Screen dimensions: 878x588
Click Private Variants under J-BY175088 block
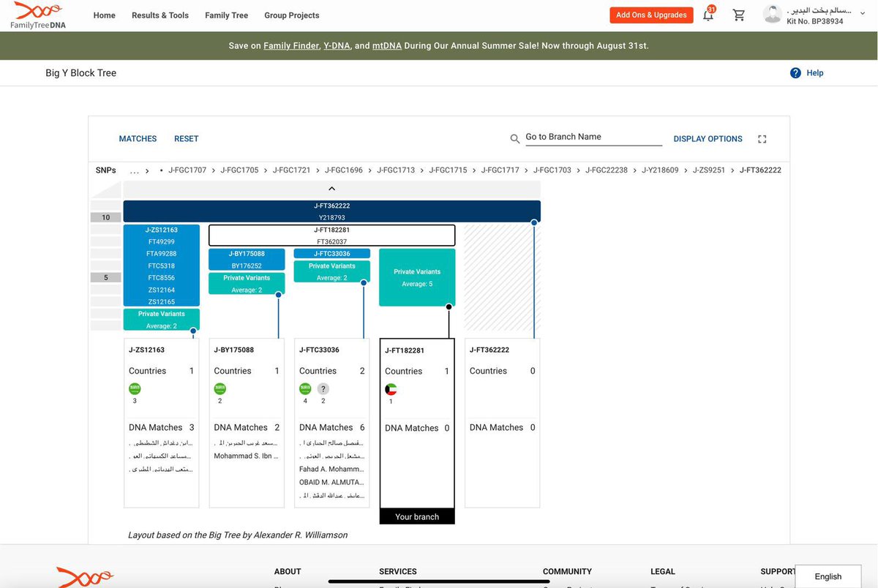[247, 284]
